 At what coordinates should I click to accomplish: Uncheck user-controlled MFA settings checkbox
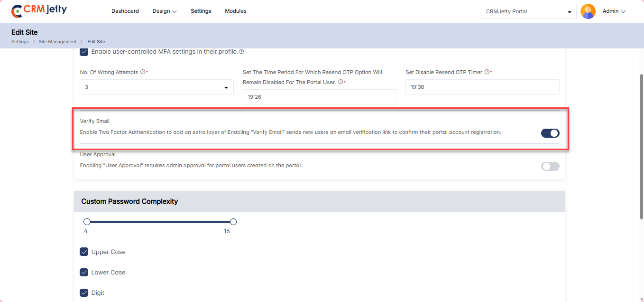tap(84, 51)
